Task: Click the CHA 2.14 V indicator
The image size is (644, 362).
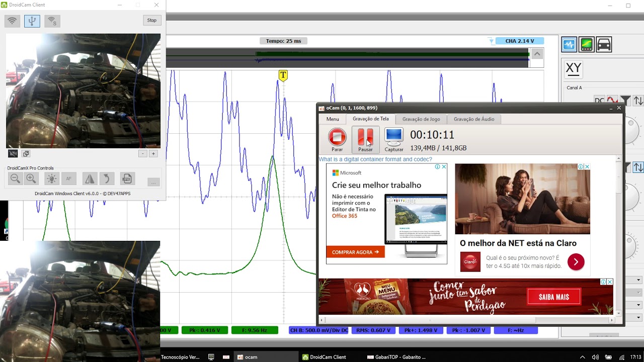Action: [520, 41]
